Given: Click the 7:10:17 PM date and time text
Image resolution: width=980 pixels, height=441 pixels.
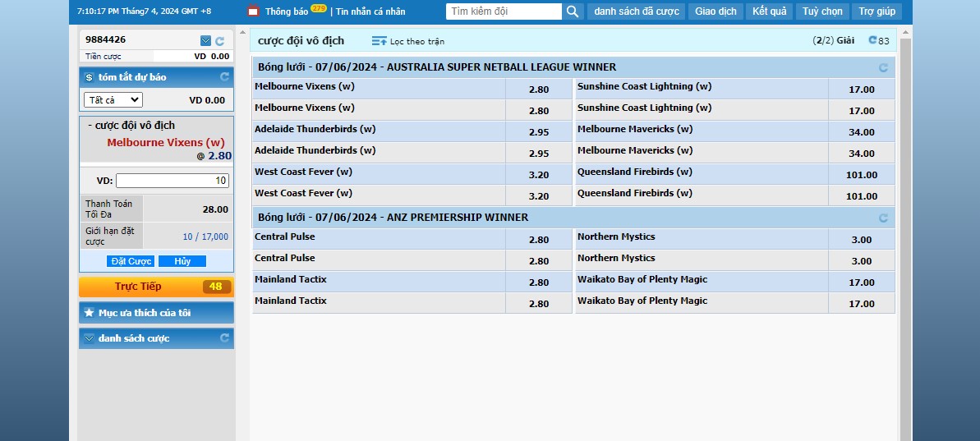Looking at the screenshot, I should [144, 11].
